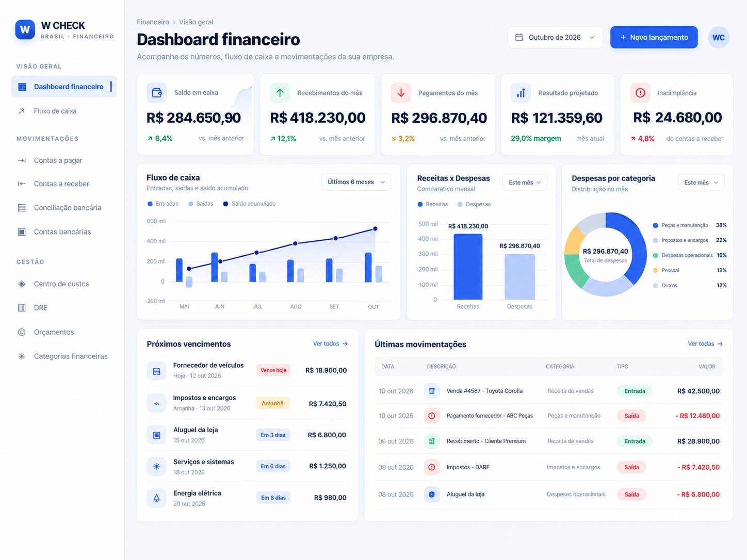Click Ver todos in Próximos vencimentos
Screen dimensions: 747x560
click(330, 343)
